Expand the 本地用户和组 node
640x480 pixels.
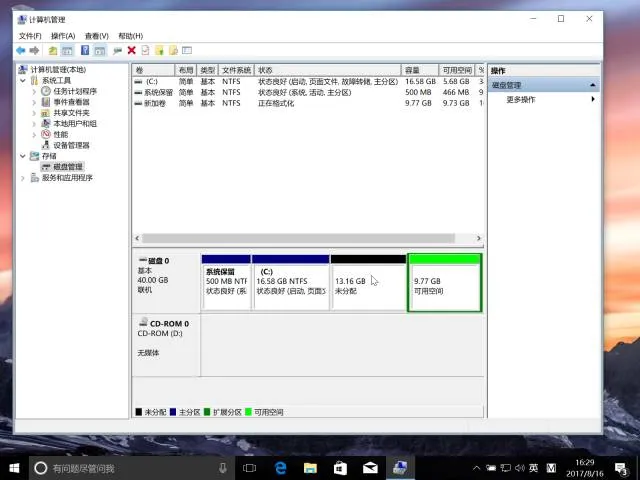point(34,124)
